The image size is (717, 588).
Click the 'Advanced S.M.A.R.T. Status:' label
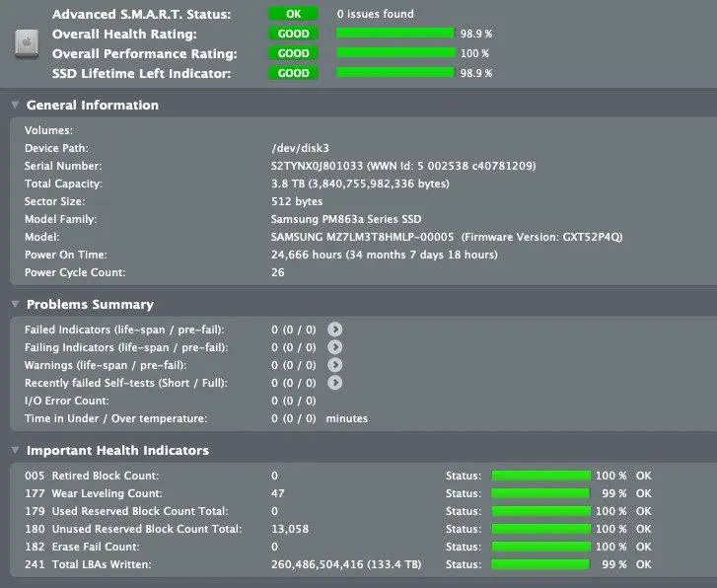pyautogui.click(x=141, y=14)
